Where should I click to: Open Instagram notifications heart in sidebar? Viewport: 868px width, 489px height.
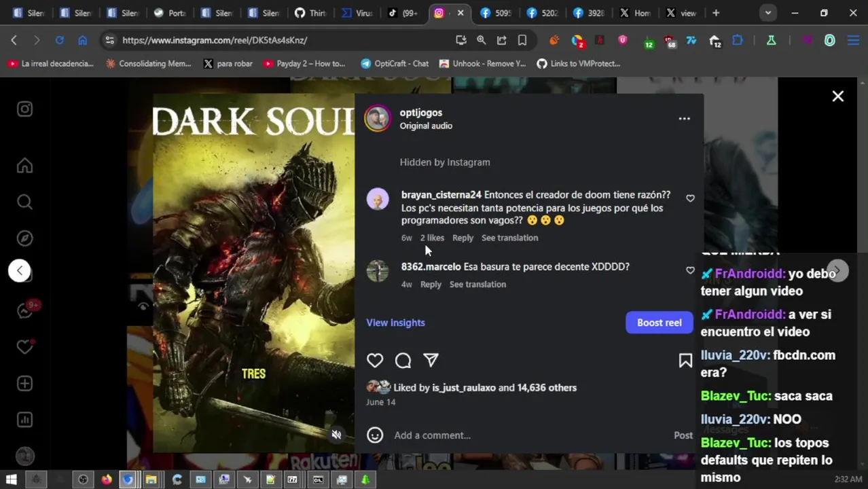[x=24, y=346]
